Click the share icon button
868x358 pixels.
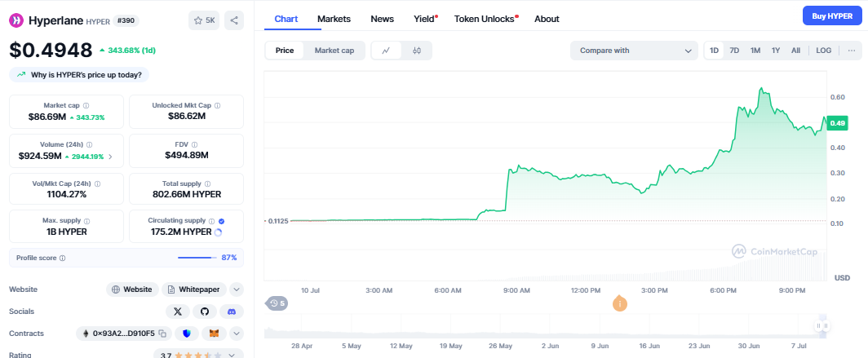click(234, 20)
